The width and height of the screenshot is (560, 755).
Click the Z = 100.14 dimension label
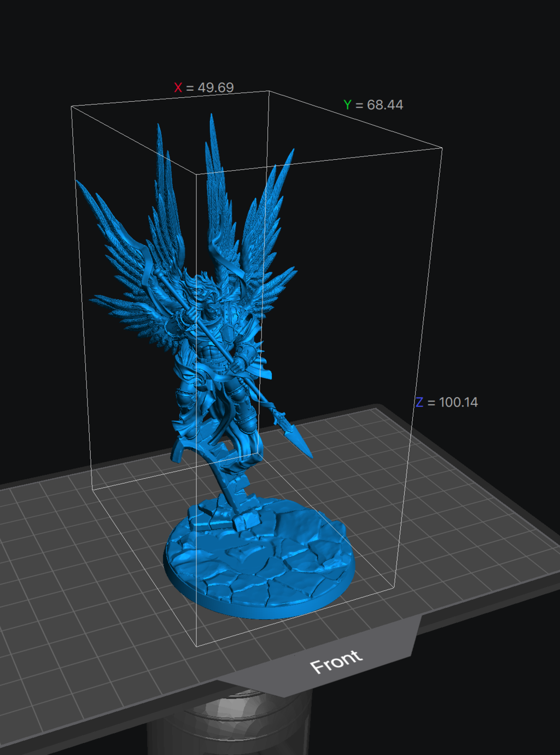click(446, 402)
